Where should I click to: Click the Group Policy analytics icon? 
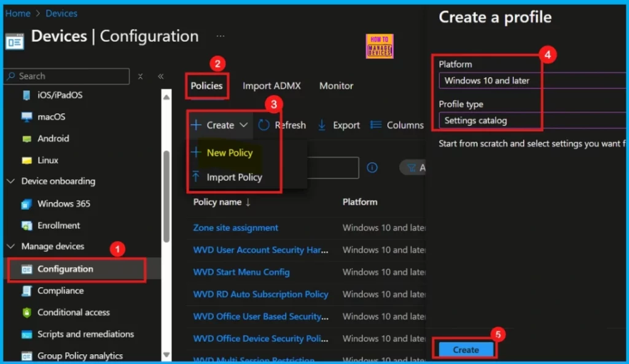pos(26,356)
